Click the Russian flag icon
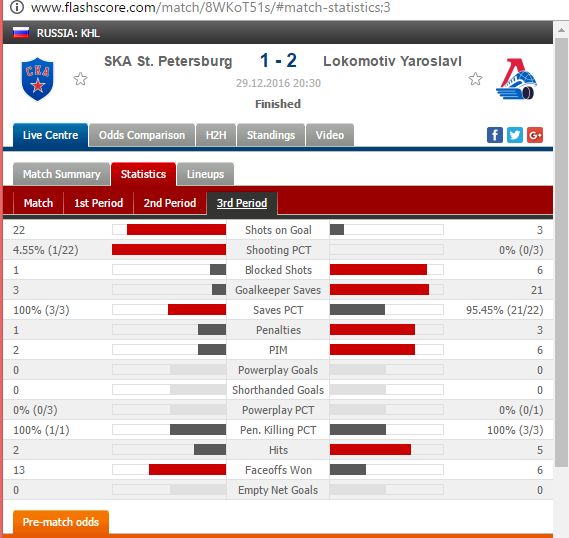 (21, 33)
